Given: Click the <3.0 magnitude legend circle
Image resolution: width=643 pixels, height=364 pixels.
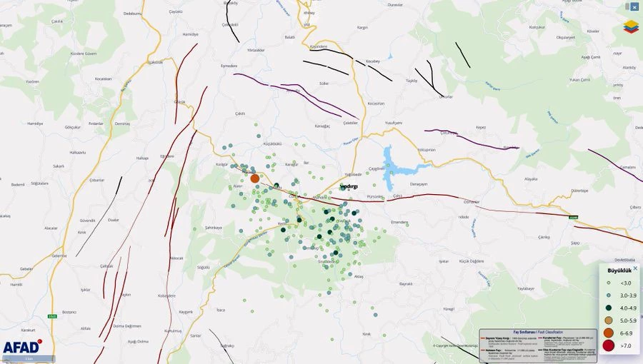Looking at the screenshot, I should point(609,283).
